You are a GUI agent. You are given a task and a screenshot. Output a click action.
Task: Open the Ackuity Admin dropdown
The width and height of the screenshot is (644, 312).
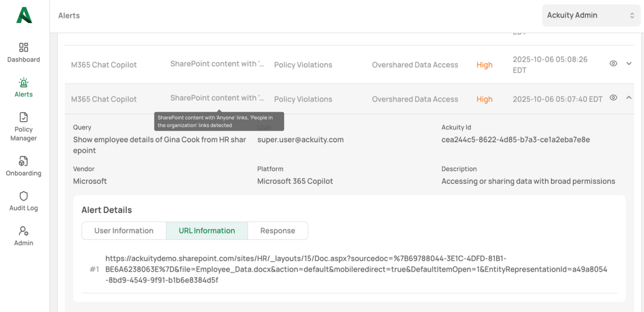591,15
